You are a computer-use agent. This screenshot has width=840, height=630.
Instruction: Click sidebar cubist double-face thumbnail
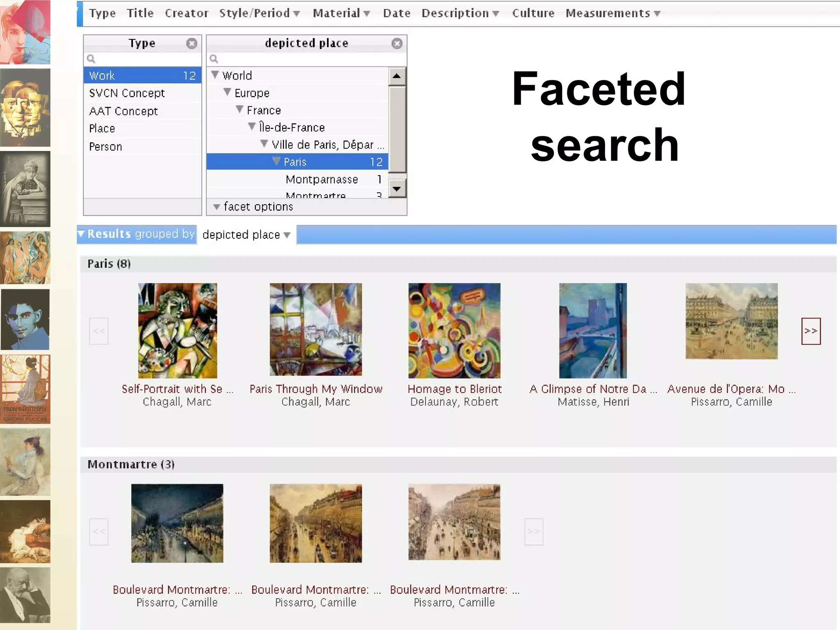[25, 107]
